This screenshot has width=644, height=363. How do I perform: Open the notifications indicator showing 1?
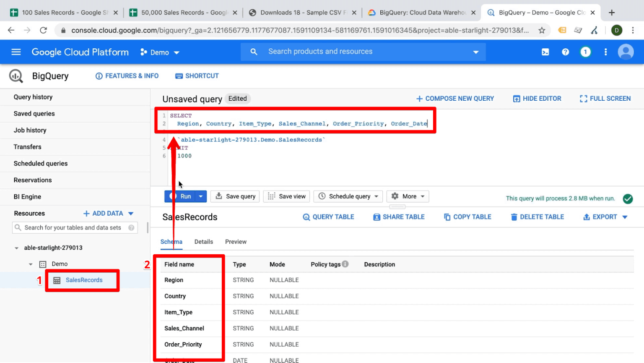(x=585, y=52)
